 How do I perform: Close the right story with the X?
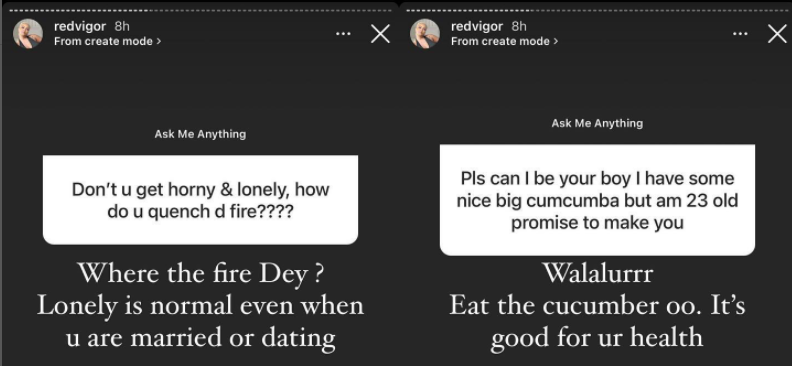[777, 34]
